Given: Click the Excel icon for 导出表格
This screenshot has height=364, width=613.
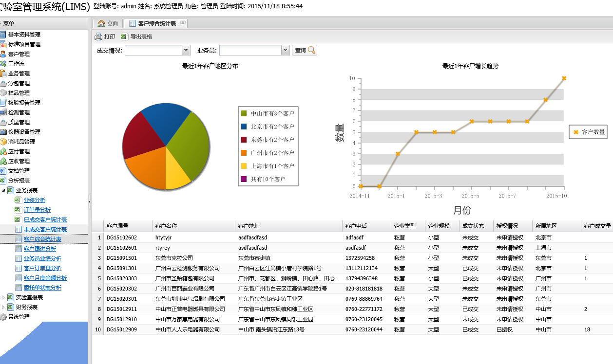Looking at the screenshot, I should point(124,36).
